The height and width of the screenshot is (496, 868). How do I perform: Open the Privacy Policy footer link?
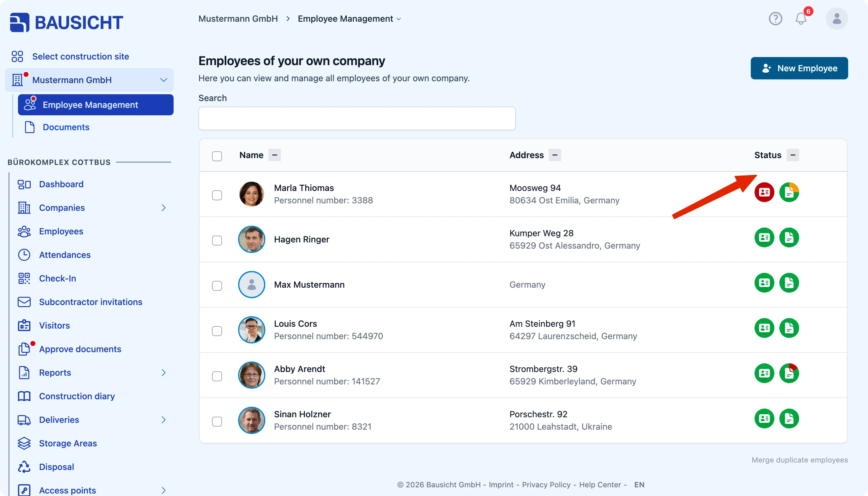tap(546, 485)
